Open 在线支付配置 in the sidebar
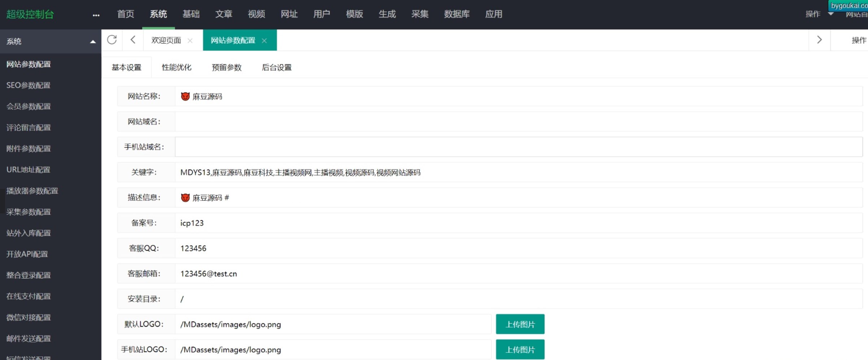The height and width of the screenshot is (360, 868). coord(29,296)
